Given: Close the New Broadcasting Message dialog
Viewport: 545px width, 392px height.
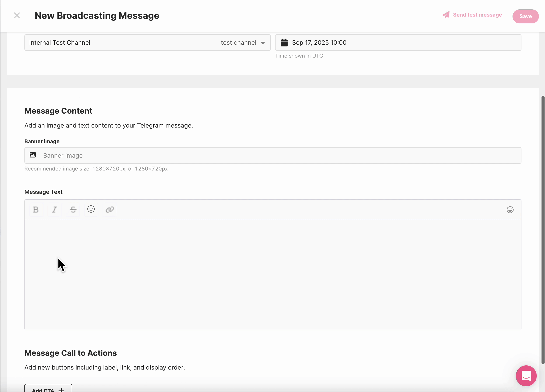Looking at the screenshot, I should 17,15.
